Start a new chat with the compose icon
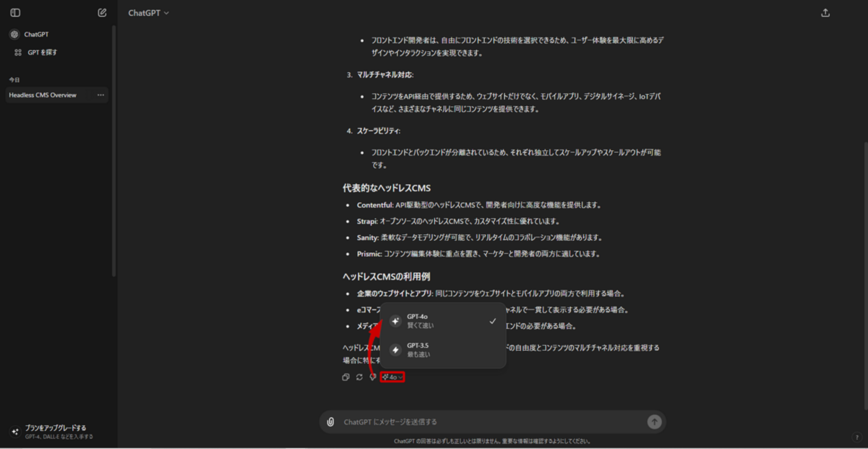The image size is (868, 449). click(x=102, y=13)
